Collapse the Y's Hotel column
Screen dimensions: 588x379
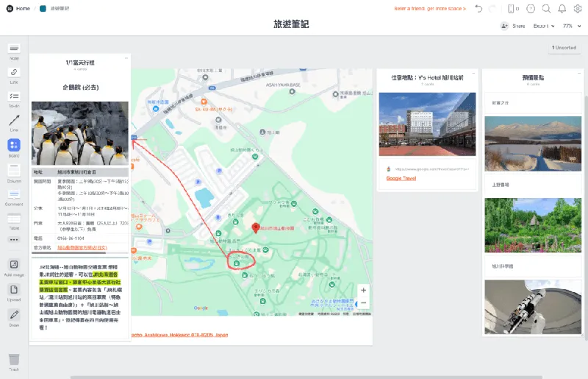tap(473, 73)
